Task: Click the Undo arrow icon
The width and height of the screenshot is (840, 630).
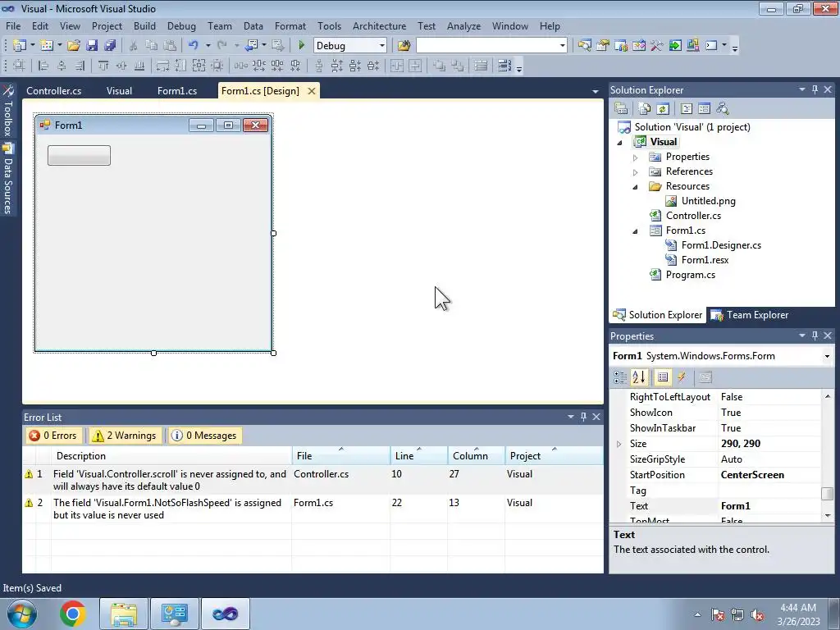Action: pyautogui.click(x=194, y=46)
